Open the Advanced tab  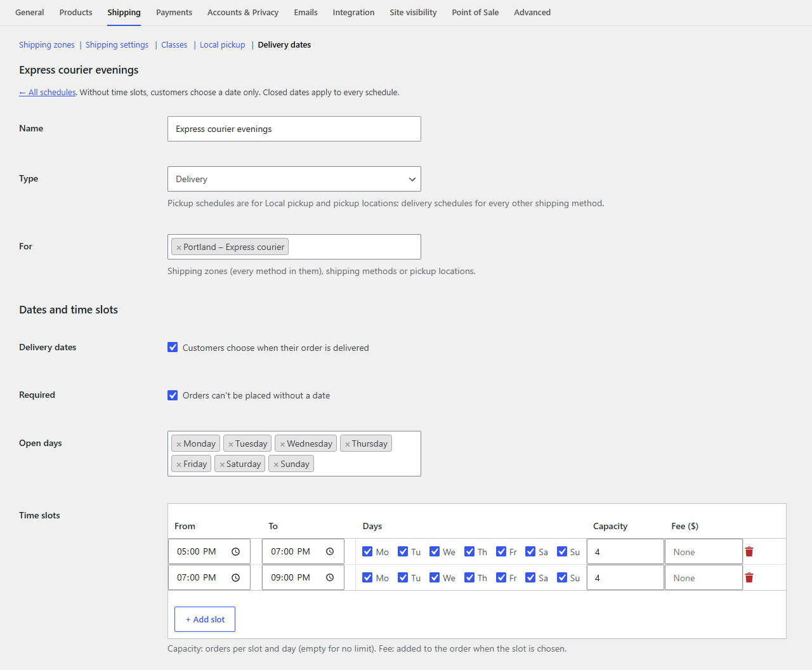tap(532, 13)
